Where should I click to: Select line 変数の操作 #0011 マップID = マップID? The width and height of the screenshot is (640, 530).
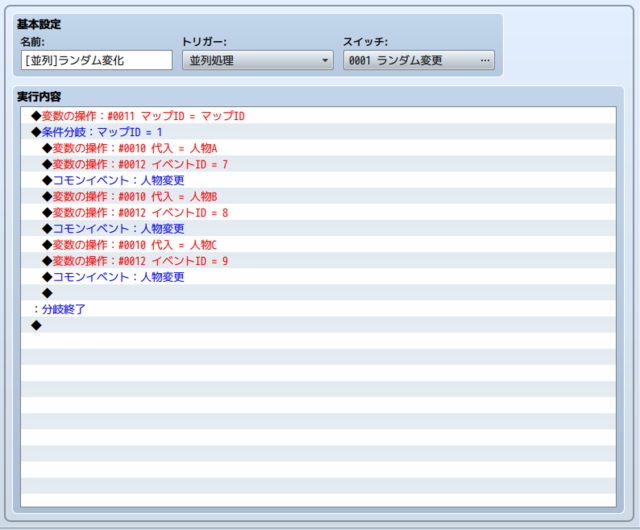[318, 116]
